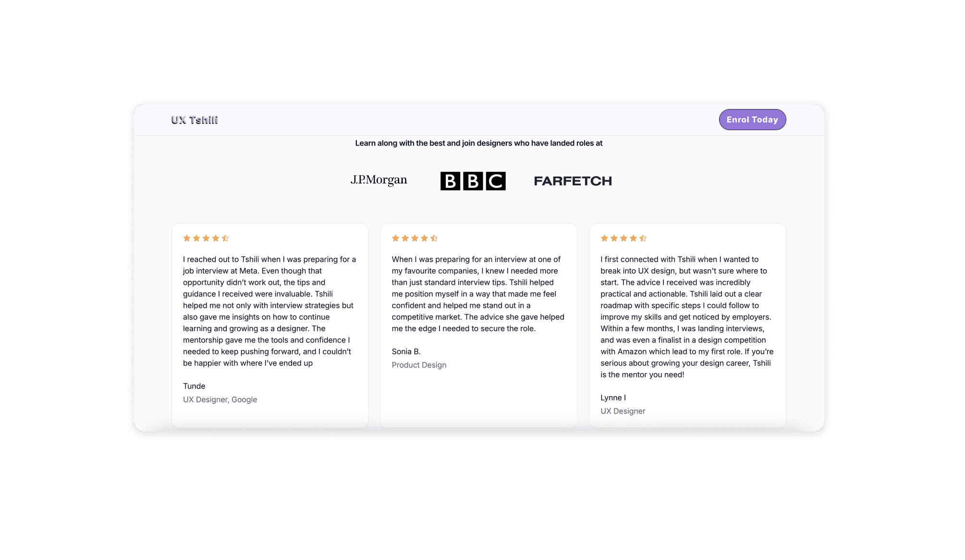Select the reviewer name Tunde
Viewport: 965px width, 560px height.
(194, 386)
